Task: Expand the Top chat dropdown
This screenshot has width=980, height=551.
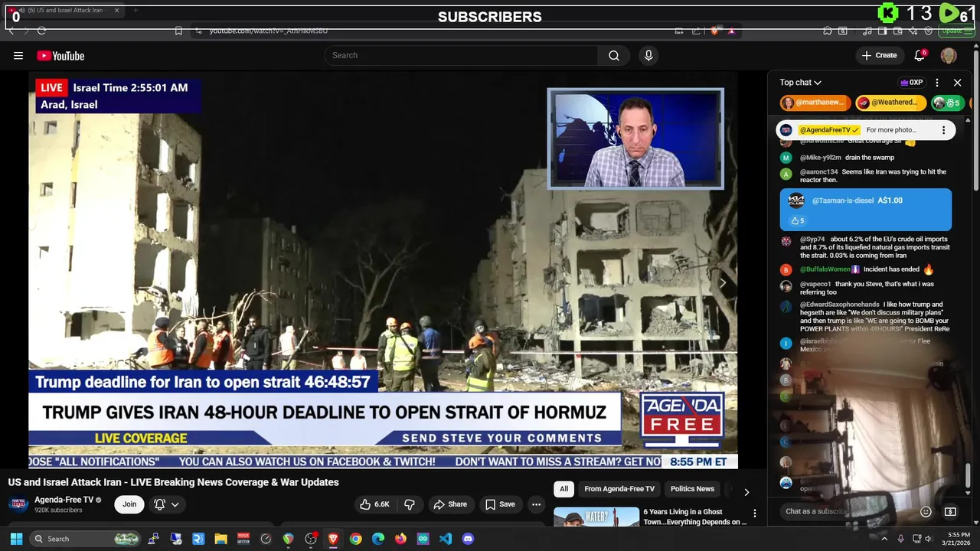Action: 800,83
